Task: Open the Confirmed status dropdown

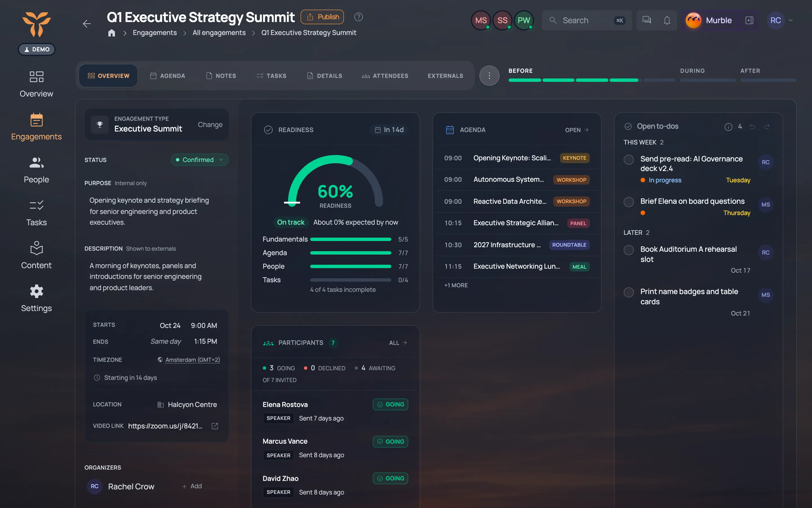Action: click(x=200, y=159)
